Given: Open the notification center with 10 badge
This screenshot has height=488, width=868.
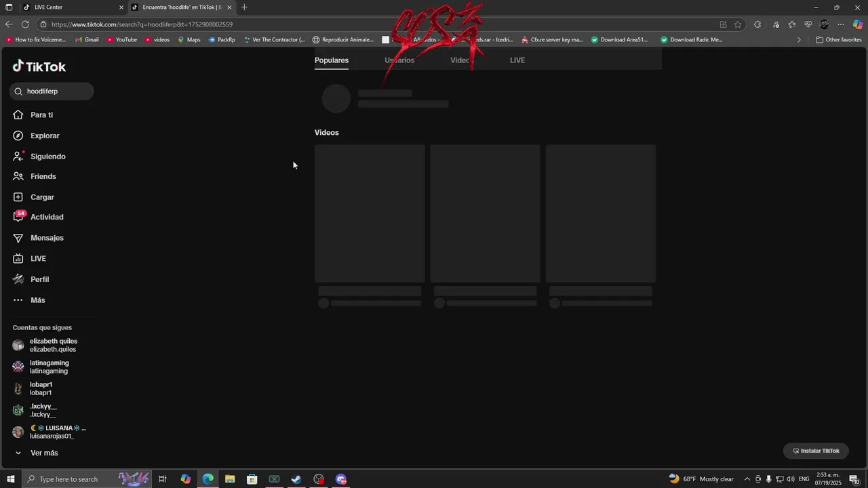Looking at the screenshot, I should 854,479.
